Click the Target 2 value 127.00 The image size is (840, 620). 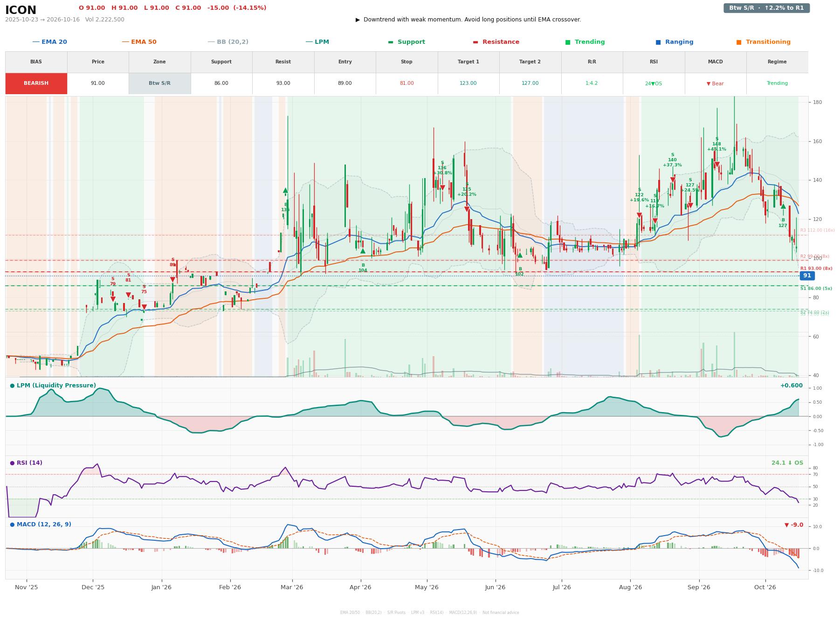(530, 83)
